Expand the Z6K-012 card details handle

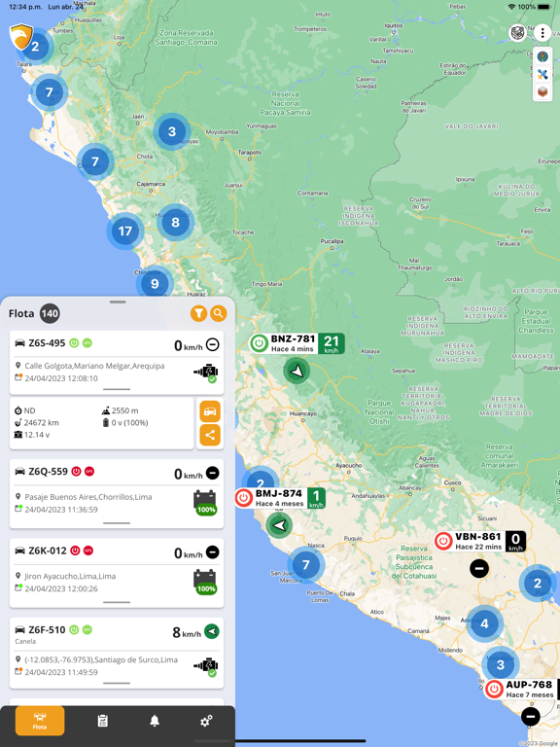click(x=117, y=602)
